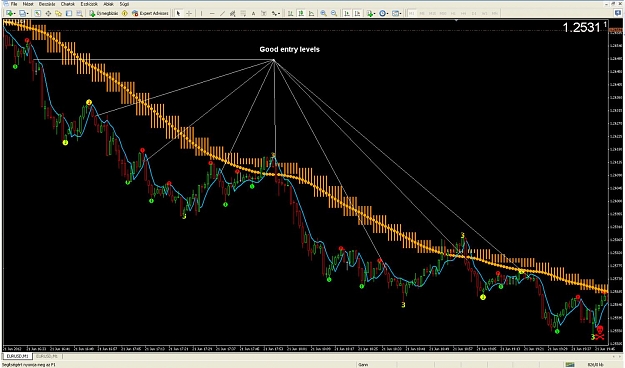Viewport: 625px width, 368px height.
Task: Select the text (A) drawing tool
Action: tap(253, 13)
